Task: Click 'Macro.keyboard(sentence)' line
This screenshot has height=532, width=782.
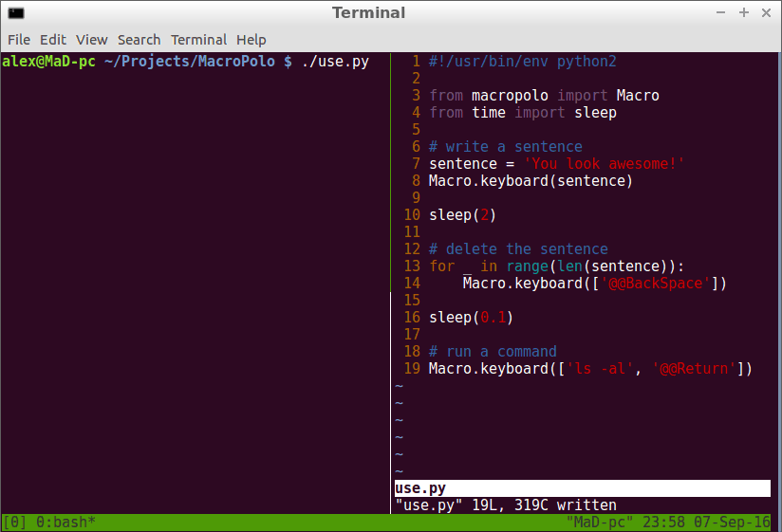Action: coord(531,181)
